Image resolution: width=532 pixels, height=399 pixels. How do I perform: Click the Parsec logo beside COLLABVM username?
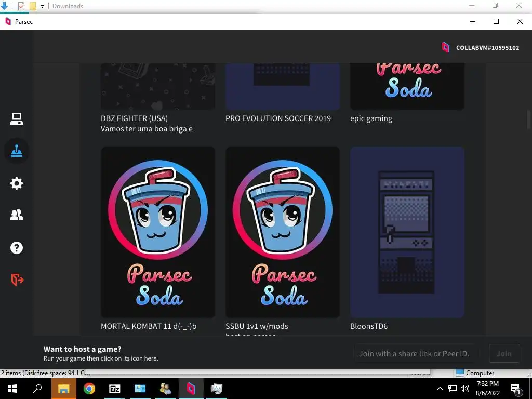[445, 47]
